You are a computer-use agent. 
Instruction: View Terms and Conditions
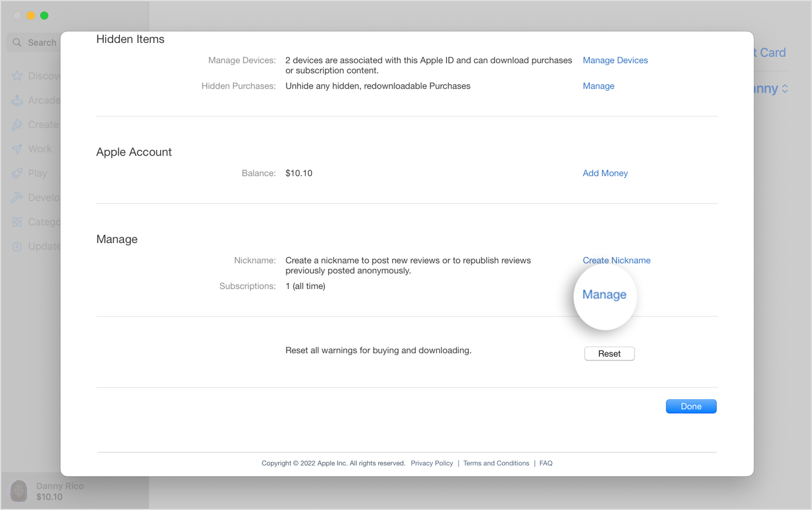tap(496, 463)
